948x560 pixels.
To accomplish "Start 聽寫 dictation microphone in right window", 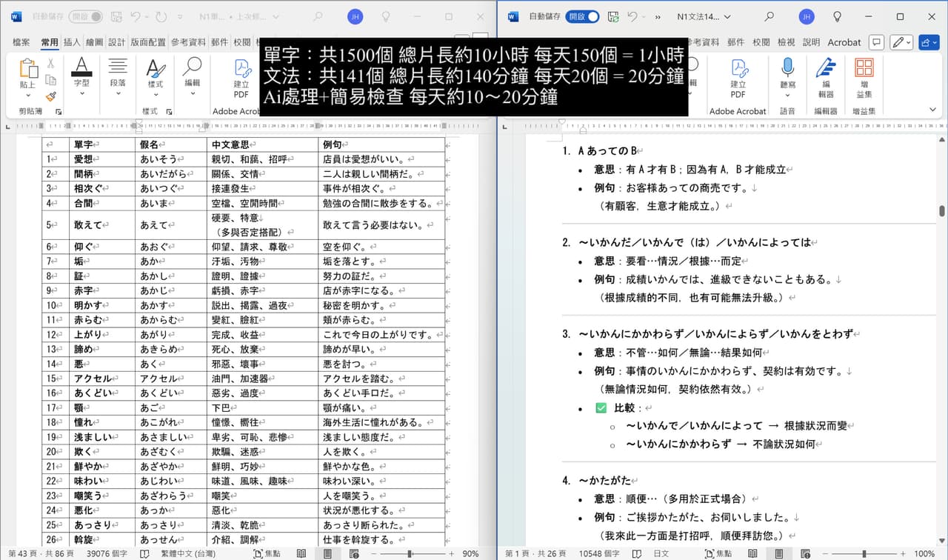I will (x=787, y=77).
